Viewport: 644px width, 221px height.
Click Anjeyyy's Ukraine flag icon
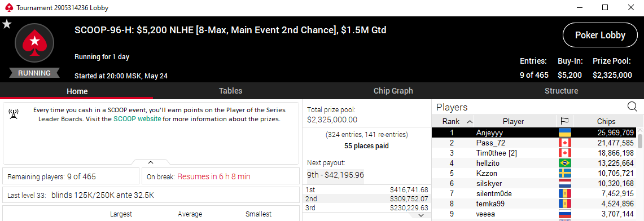pos(565,133)
